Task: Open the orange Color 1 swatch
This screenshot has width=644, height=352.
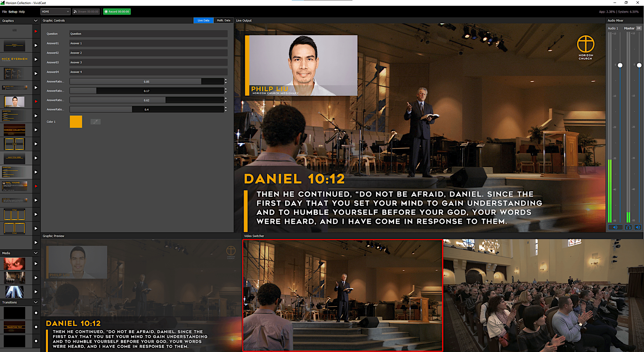Action: tap(76, 122)
